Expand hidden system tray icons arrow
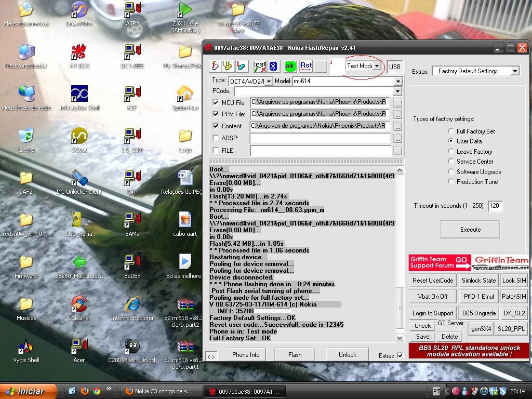532x399 pixels. (x=447, y=391)
